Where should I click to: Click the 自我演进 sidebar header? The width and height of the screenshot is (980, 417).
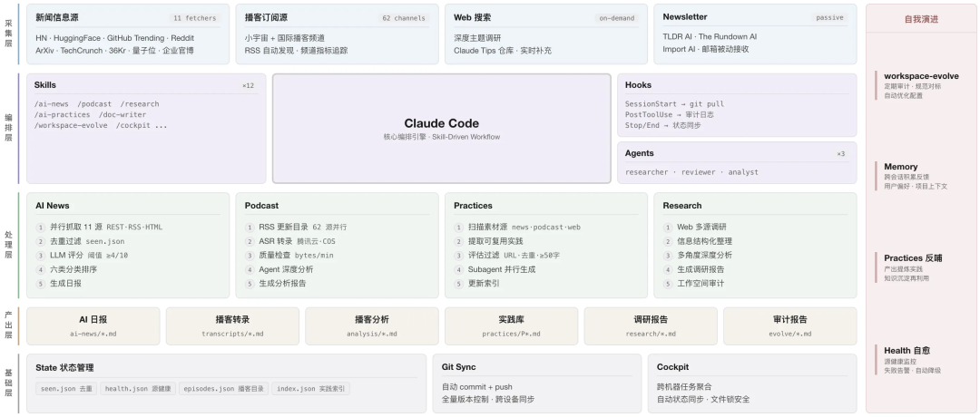click(x=921, y=19)
